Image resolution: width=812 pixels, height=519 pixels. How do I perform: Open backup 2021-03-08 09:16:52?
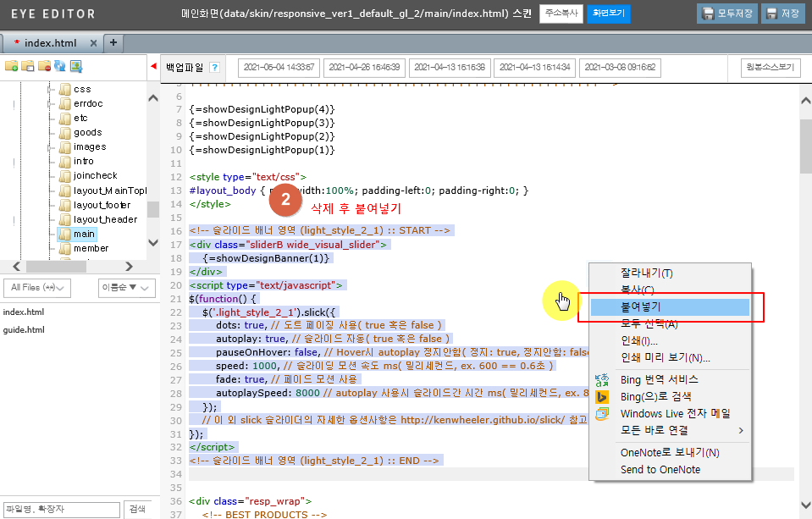tap(620, 68)
